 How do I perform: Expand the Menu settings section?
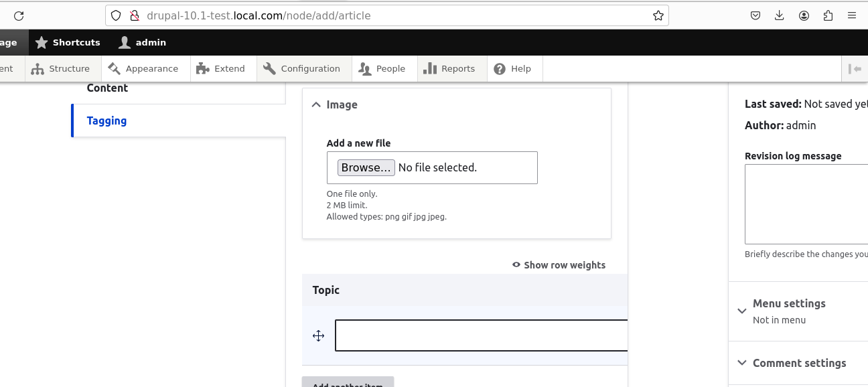(742, 311)
